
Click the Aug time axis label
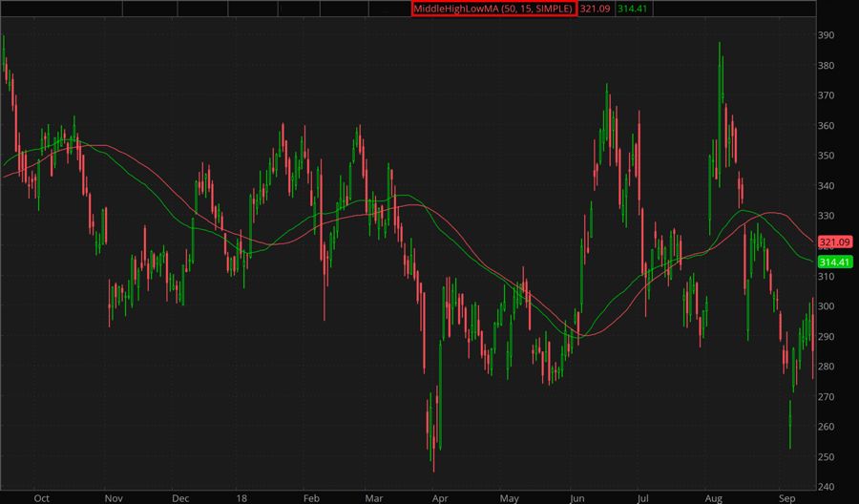click(x=713, y=497)
